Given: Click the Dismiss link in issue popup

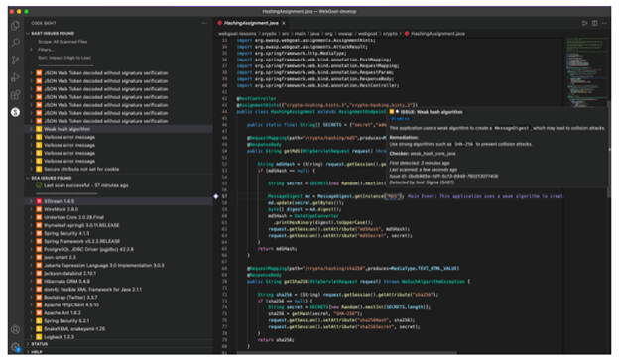Looking at the screenshot, I should tap(401, 119).
